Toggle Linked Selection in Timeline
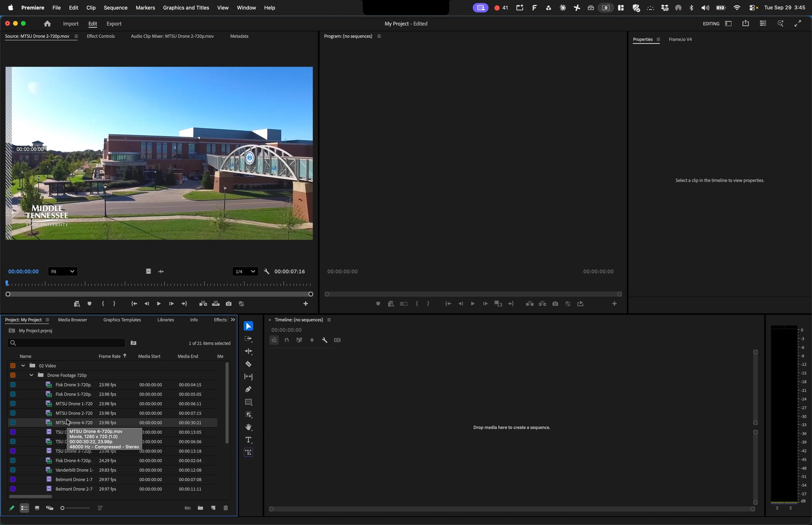The height and width of the screenshot is (525, 812). [x=299, y=340]
